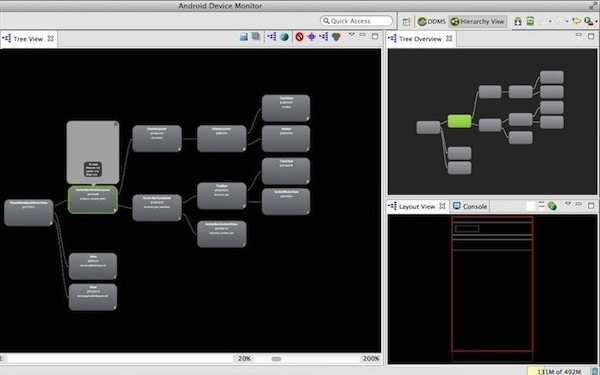Select the Tree Overview tab
The image size is (600, 375).
tap(421, 39)
